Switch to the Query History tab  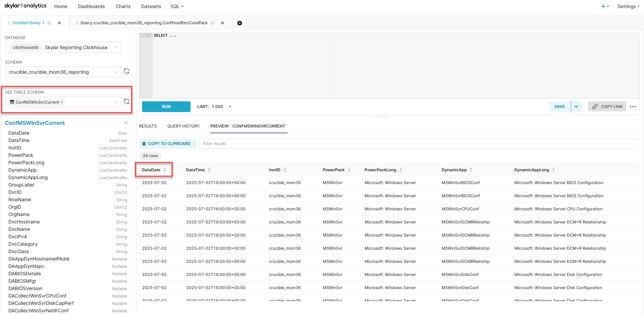click(183, 126)
